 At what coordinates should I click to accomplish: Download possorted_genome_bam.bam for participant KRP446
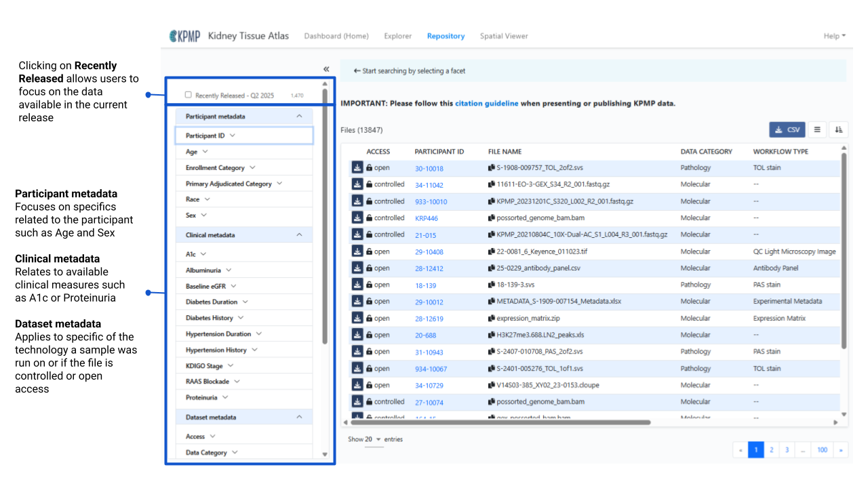pyautogui.click(x=357, y=218)
